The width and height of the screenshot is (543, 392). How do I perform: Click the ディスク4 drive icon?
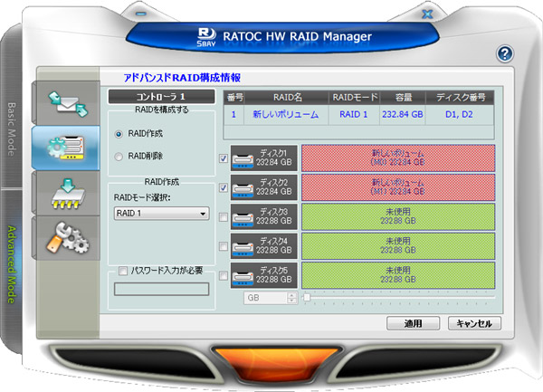[x=243, y=248]
